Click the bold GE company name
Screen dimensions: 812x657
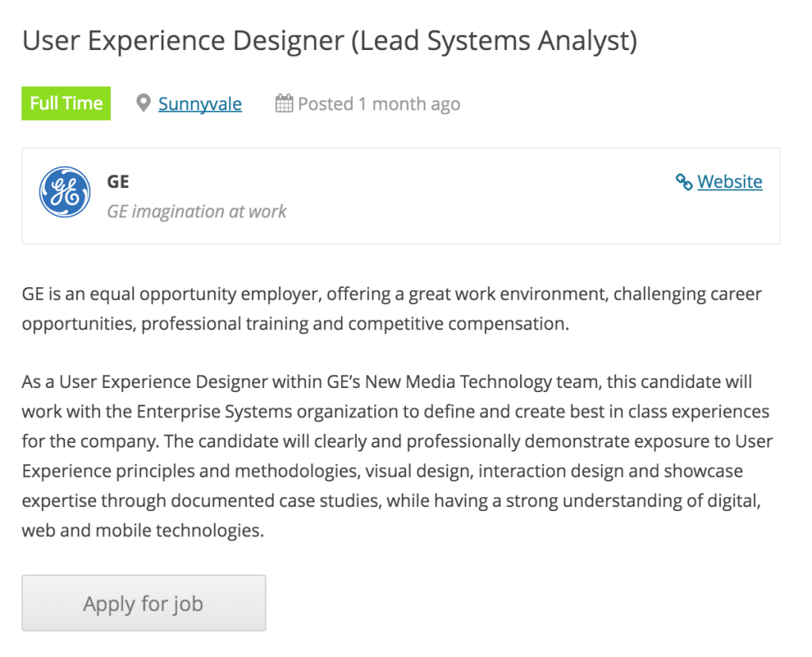[x=118, y=182]
